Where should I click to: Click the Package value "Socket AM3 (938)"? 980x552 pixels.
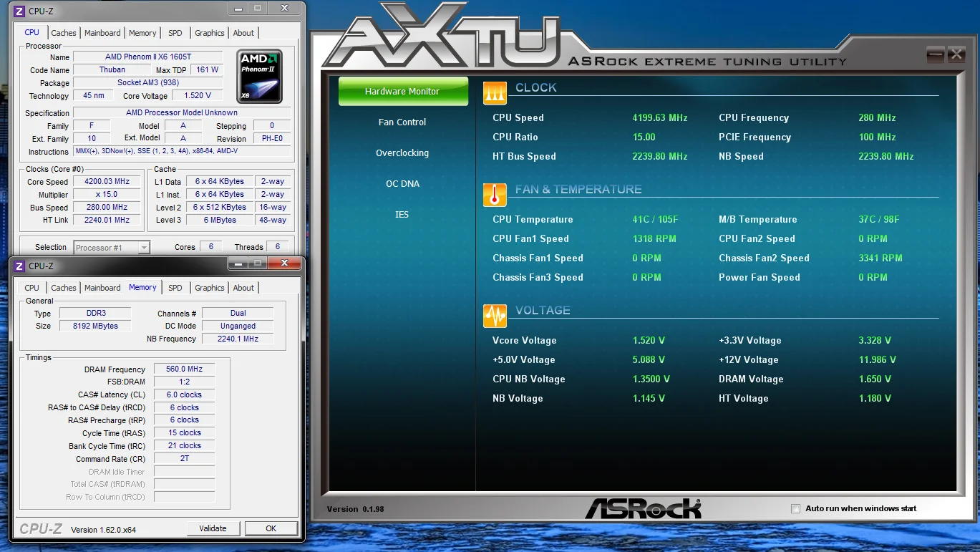point(148,83)
